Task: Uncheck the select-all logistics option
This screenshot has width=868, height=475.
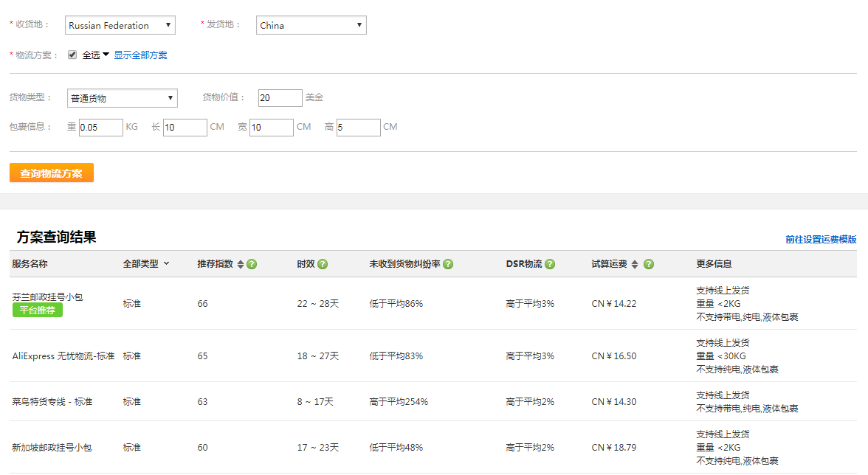Action: click(x=72, y=55)
